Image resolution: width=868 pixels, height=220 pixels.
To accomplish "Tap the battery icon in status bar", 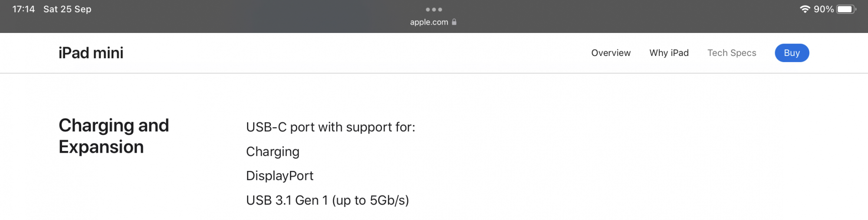I will 845,9.
